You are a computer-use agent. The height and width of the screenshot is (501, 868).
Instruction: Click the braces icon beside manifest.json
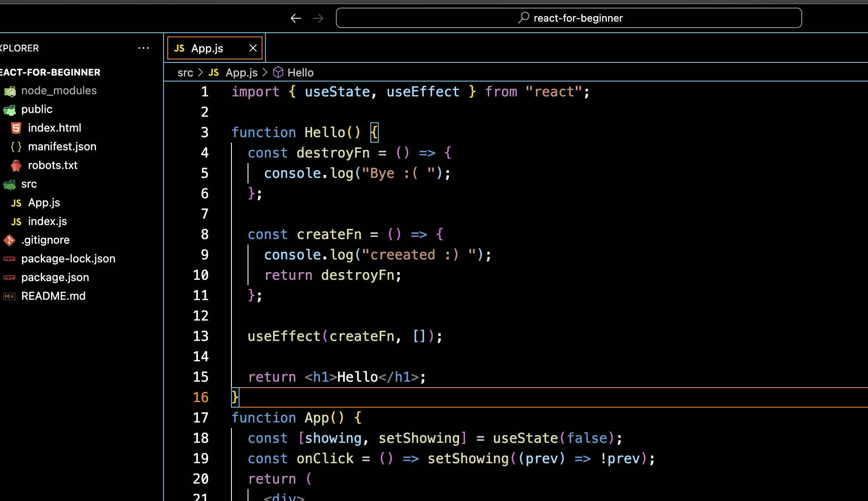(x=16, y=146)
